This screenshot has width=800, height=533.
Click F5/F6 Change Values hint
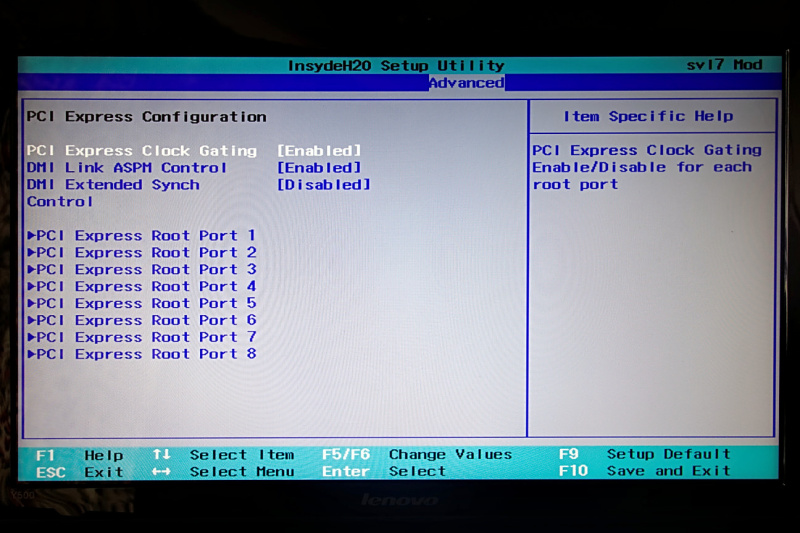coord(417,454)
